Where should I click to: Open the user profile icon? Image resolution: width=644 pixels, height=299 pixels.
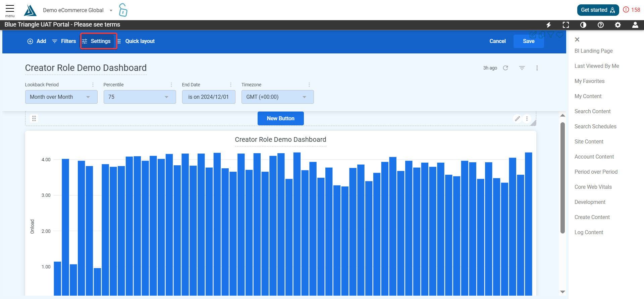[x=635, y=25]
